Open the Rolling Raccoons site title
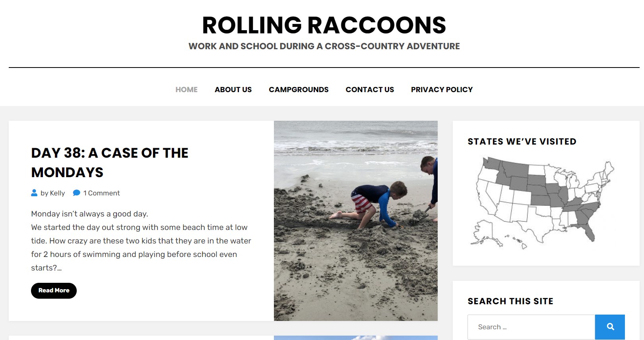Viewport: 644px width, 340px height. click(x=324, y=25)
